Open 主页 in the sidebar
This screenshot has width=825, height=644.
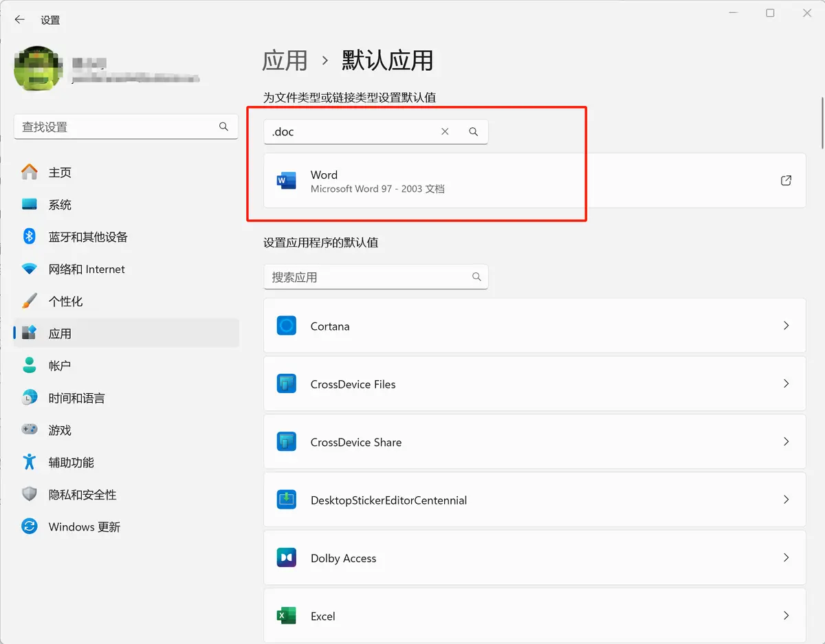coord(126,173)
